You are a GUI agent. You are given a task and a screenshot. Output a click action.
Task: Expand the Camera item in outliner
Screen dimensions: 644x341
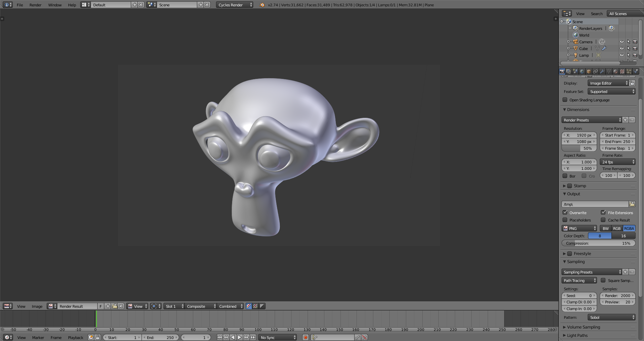tap(568, 42)
